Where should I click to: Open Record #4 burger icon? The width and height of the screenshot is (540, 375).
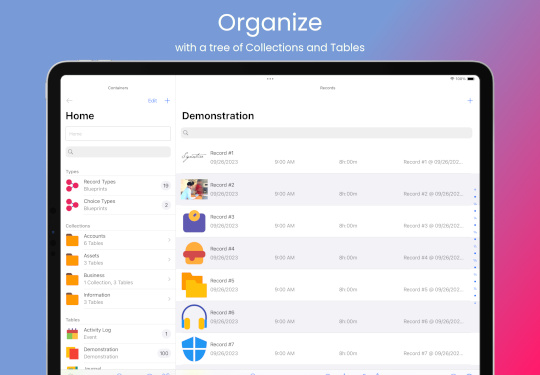pos(194,253)
